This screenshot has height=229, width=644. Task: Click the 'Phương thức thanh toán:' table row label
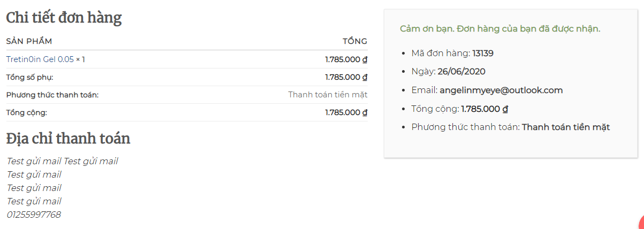(x=52, y=95)
